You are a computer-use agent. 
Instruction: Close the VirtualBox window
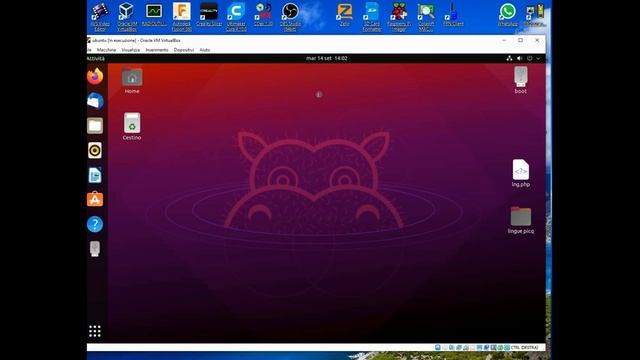pos(537,40)
